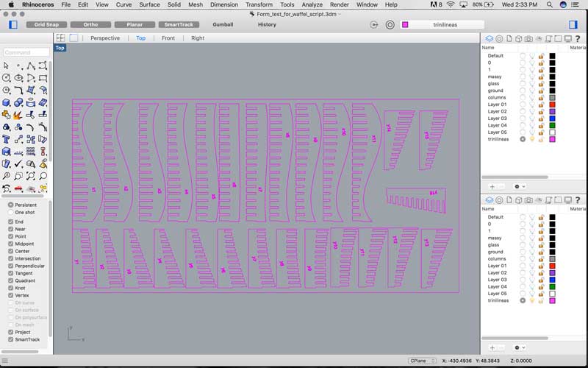The image size is (588, 368).
Task: Select the One shot radio option
Action: pyautogui.click(x=11, y=212)
